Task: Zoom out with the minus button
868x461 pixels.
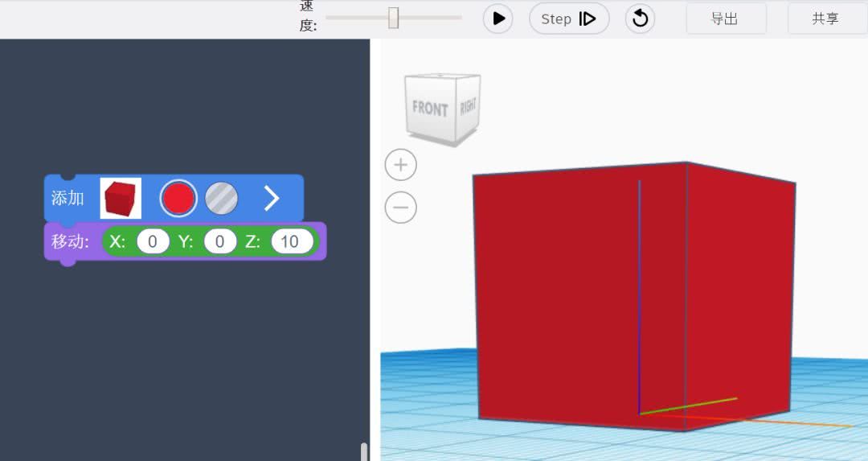Action: click(401, 208)
